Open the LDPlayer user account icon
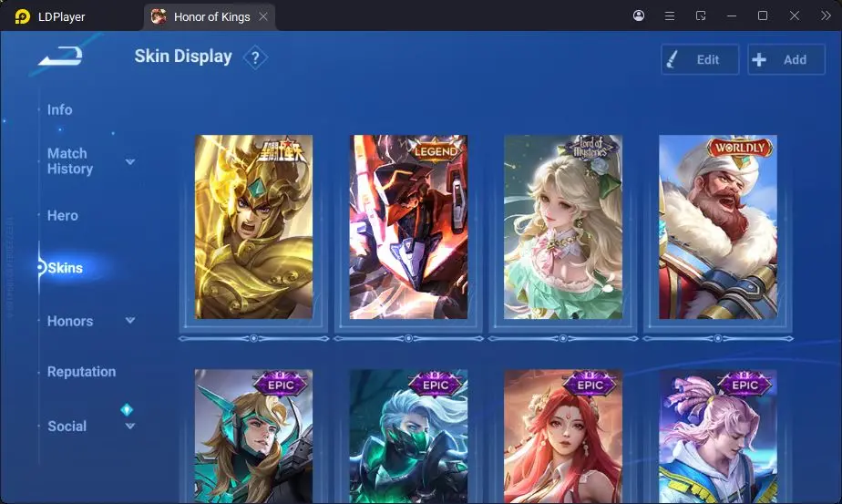The image size is (842, 504). (639, 15)
